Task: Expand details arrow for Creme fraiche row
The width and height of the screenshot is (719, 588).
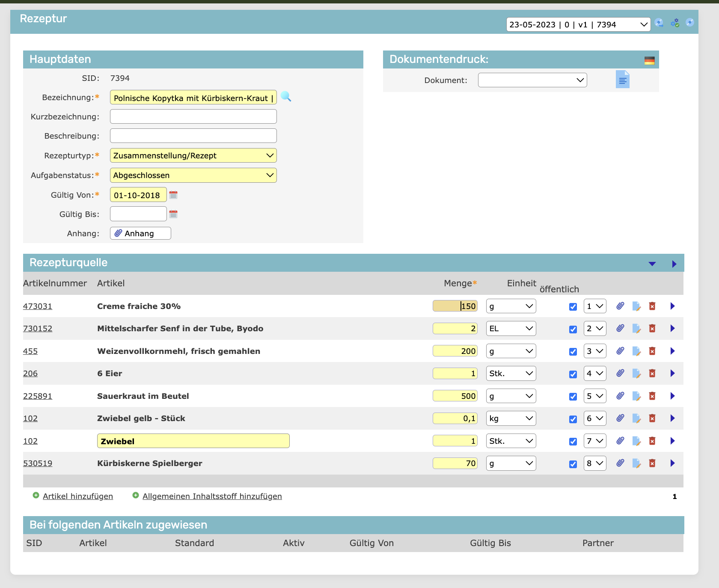Action: click(672, 306)
